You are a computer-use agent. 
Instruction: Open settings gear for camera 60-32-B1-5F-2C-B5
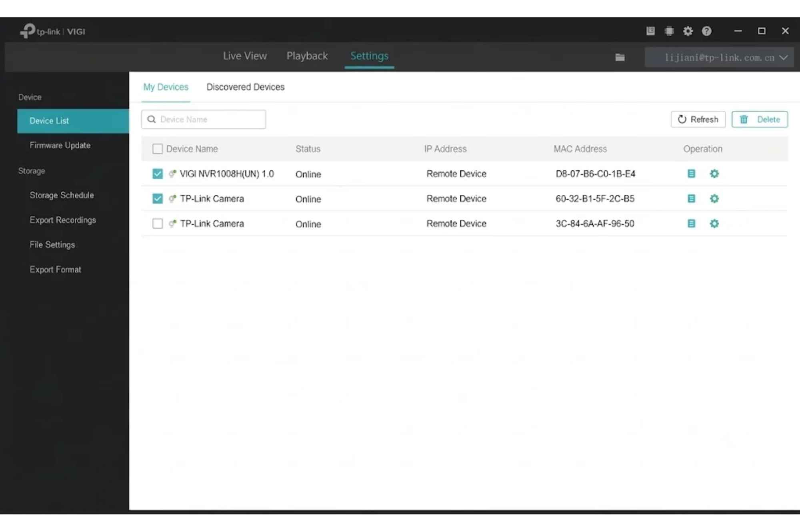point(714,199)
